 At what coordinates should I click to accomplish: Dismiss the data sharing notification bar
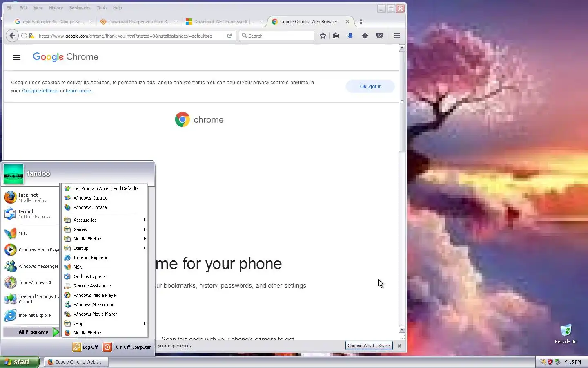[x=399, y=346]
